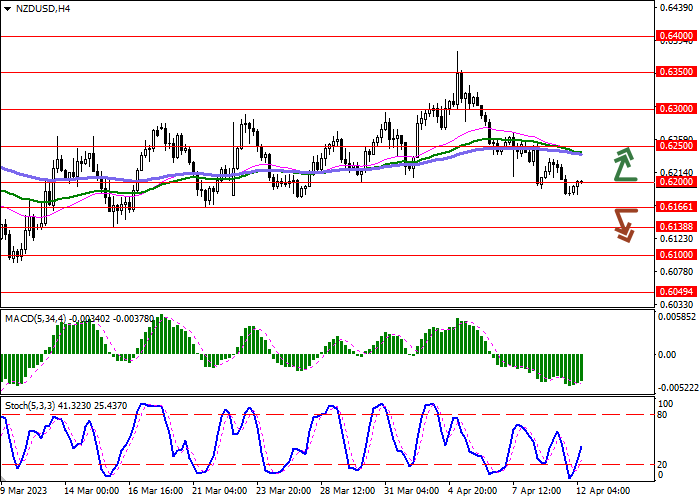Select the 0.6250 price level tag
700x500 pixels.
click(x=675, y=145)
